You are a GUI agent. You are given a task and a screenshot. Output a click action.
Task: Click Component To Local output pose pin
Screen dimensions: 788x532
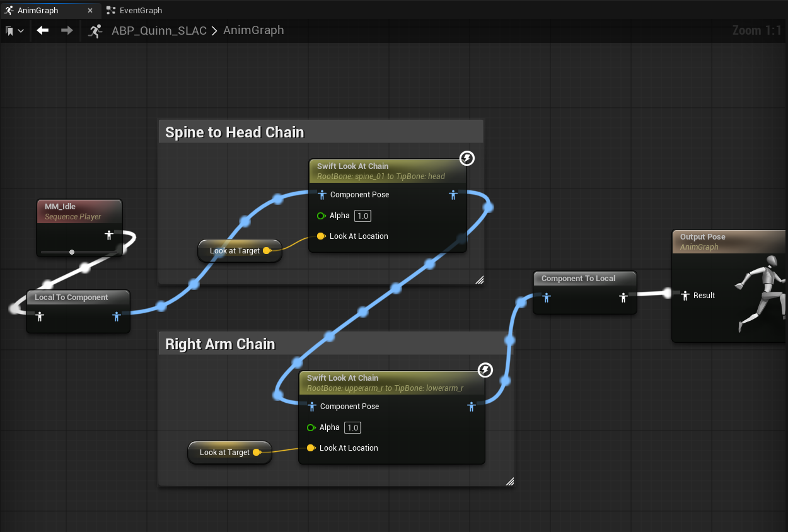tap(623, 298)
